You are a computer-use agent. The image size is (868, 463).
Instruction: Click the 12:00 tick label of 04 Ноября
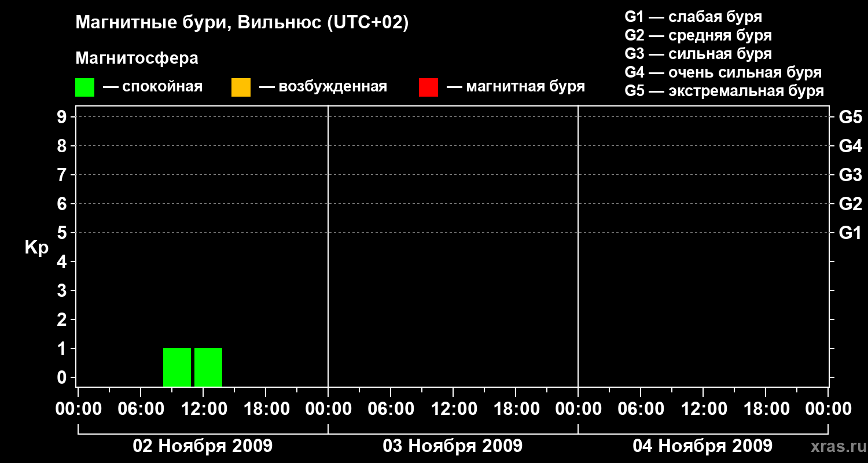[703, 409]
